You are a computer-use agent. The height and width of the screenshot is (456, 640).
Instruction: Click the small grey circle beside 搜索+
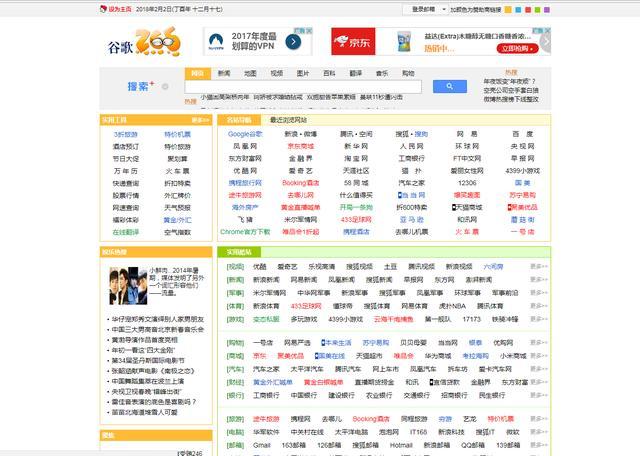(x=165, y=87)
